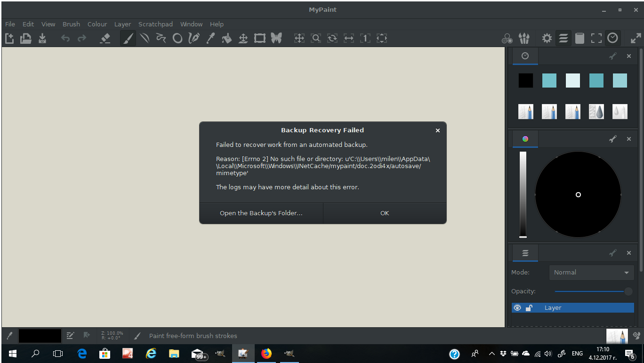The image size is (644, 363).
Task: Open the Colour menu
Action: coord(97,24)
